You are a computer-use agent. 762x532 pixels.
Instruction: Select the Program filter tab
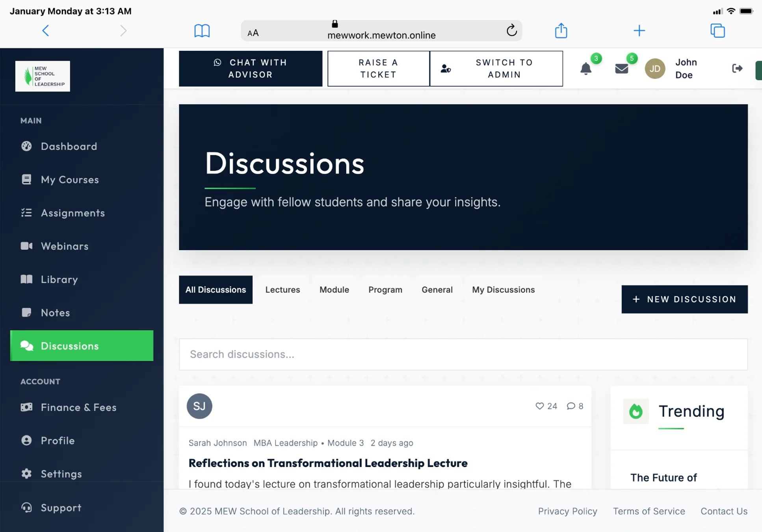point(385,290)
